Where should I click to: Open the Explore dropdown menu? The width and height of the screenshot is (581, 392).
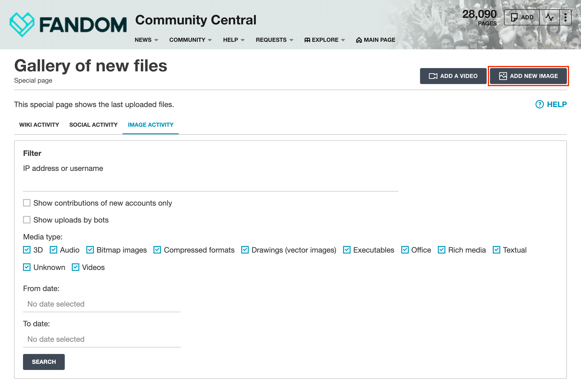pyautogui.click(x=324, y=40)
